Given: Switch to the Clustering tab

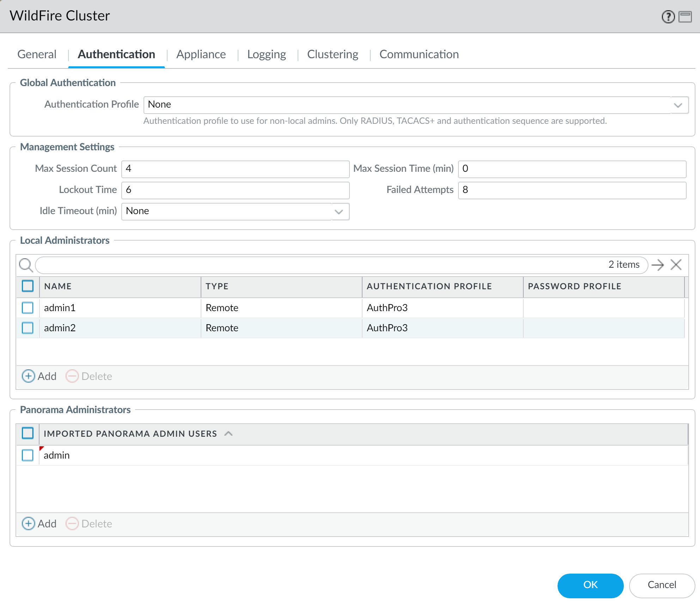Looking at the screenshot, I should [x=332, y=54].
